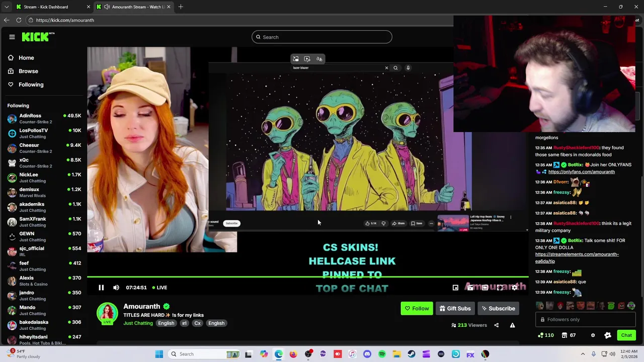Send message with green Chat button
Image resolution: width=644 pixels, height=362 pixels.
pos(626,335)
